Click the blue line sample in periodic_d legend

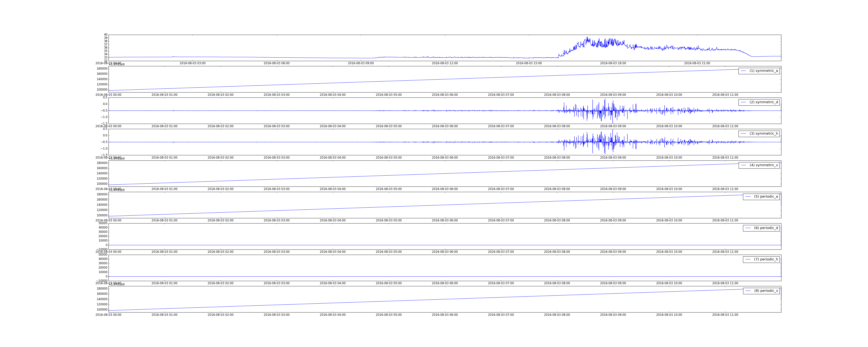pyautogui.click(x=748, y=228)
